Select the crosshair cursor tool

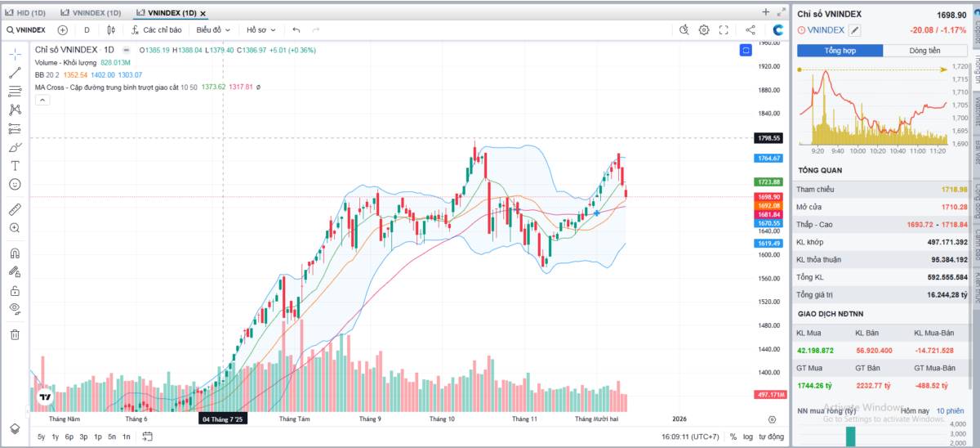(x=15, y=54)
